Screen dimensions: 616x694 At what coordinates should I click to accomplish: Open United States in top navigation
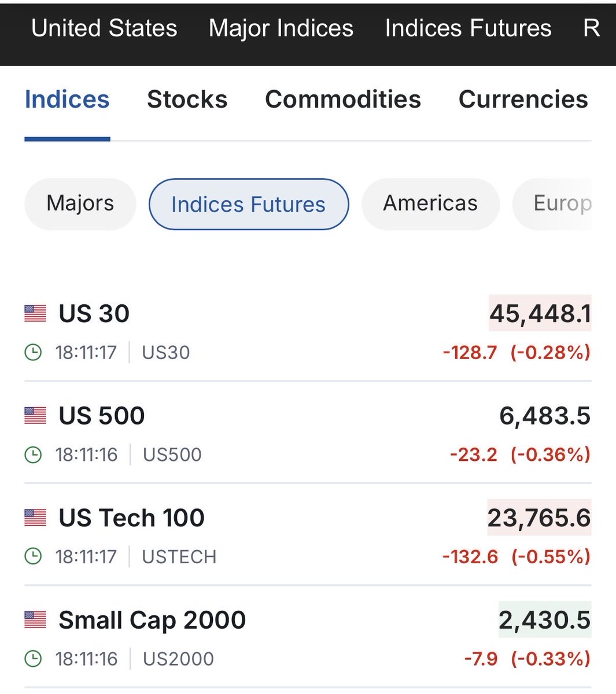104,28
